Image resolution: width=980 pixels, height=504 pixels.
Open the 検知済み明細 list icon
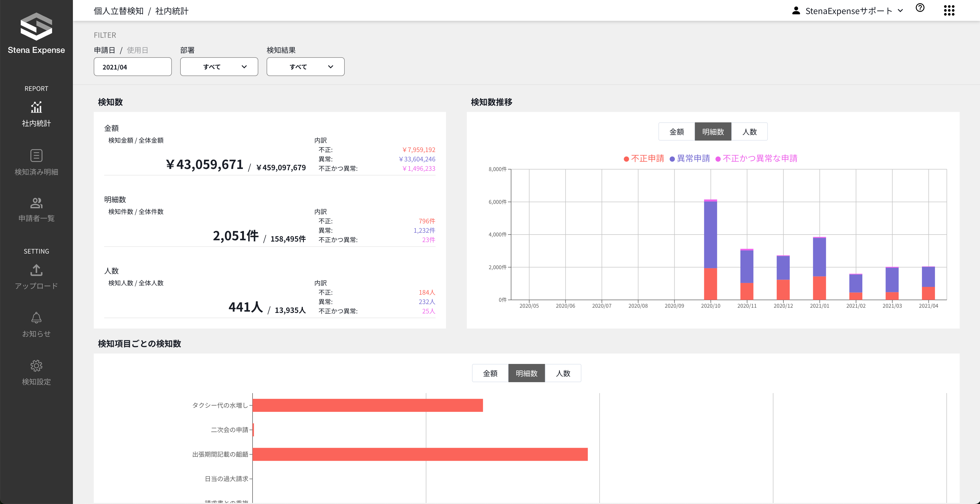point(36,156)
